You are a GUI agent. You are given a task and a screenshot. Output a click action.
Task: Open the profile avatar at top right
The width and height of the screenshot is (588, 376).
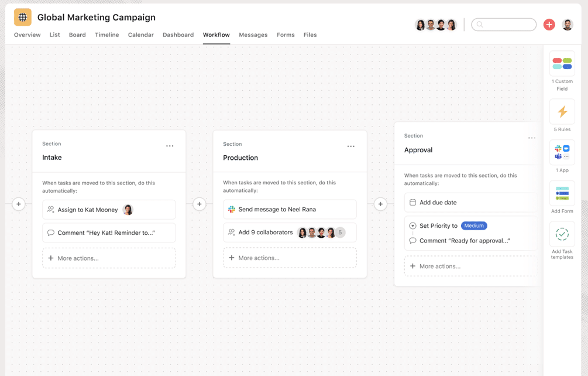(x=567, y=25)
